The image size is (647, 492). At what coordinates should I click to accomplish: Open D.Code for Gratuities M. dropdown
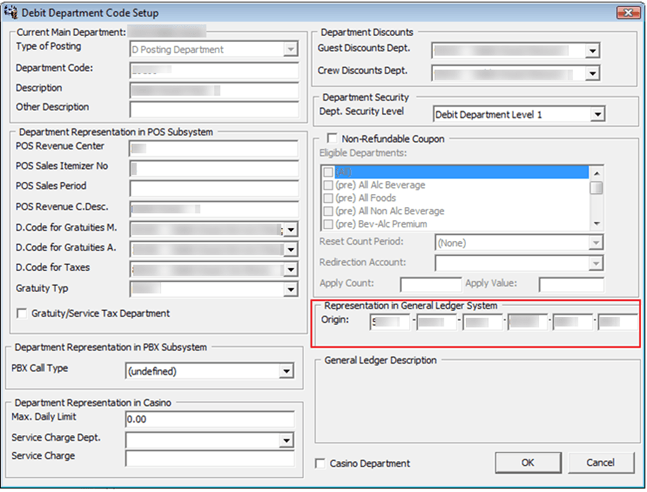tap(291, 229)
